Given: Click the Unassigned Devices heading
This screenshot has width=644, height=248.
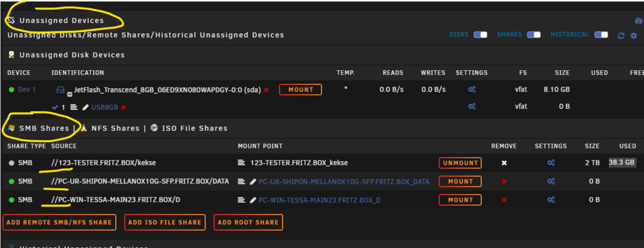Looking at the screenshot, I should point(62,20).
